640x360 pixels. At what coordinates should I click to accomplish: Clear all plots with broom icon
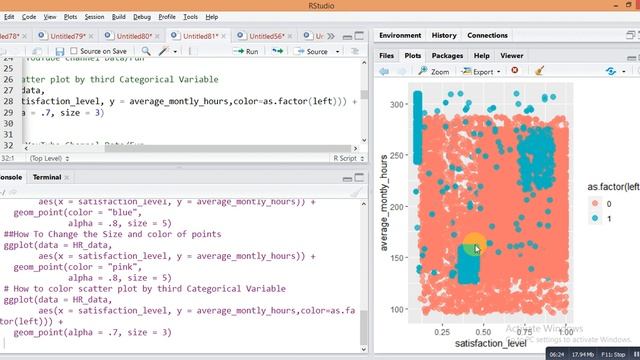click(x=539, y=71)
